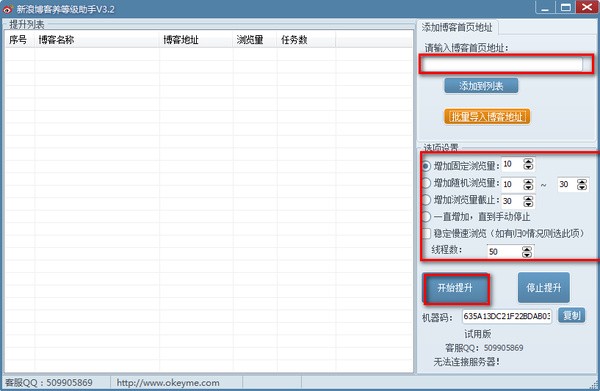
Task: Adjust random view minimum value spinner
Action: coord(528,184)
